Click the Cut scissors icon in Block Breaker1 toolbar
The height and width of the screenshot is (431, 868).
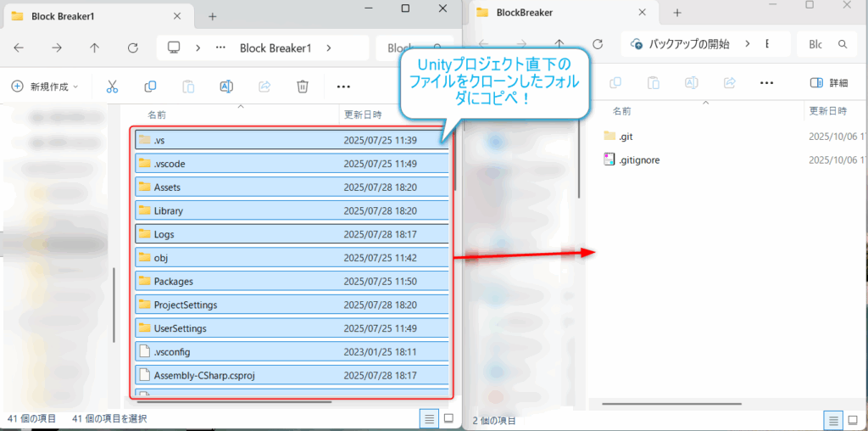coord(112,87)
